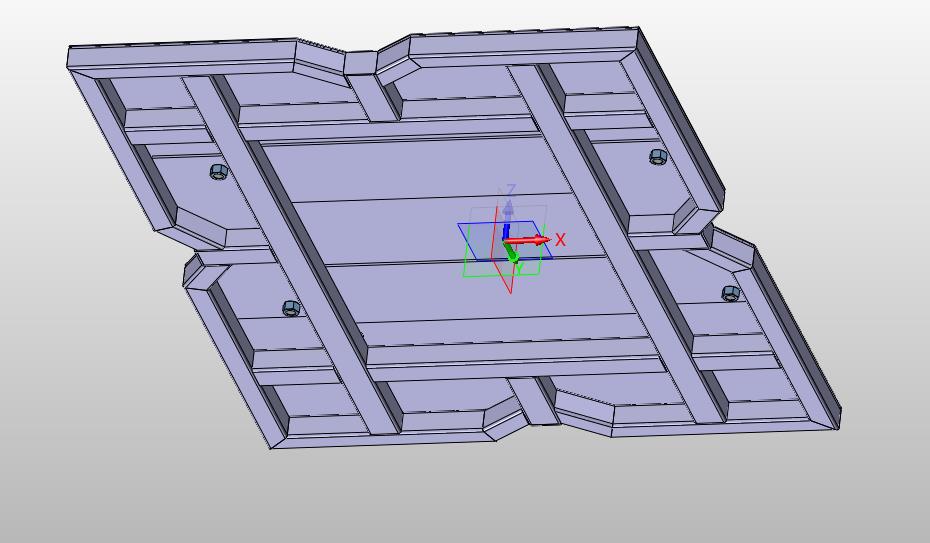The height and width of the screenshot is (543, 930).
Task: Pick the hex nut in the lower-left pocket
Action: point(291,308)
